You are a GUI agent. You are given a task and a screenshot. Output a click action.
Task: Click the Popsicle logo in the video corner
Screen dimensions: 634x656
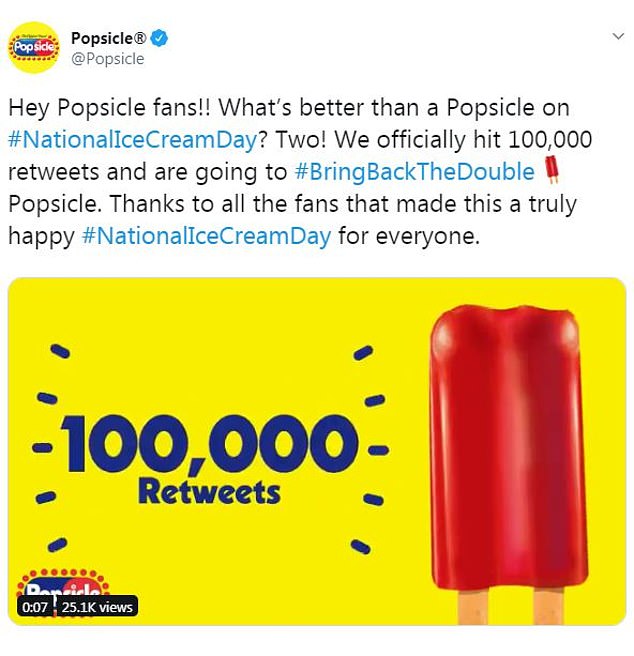tap(60, 587)
